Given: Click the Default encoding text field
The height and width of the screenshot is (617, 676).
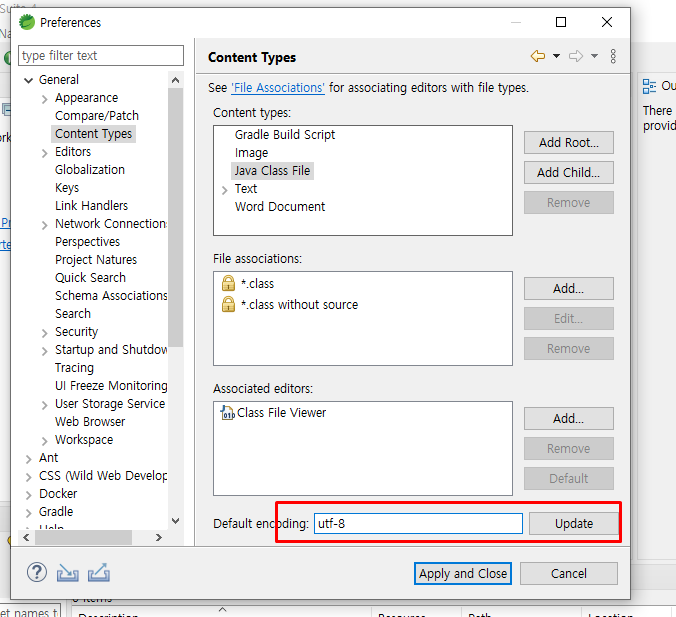Looking at the screenshot, I should [x=418, y=523].
